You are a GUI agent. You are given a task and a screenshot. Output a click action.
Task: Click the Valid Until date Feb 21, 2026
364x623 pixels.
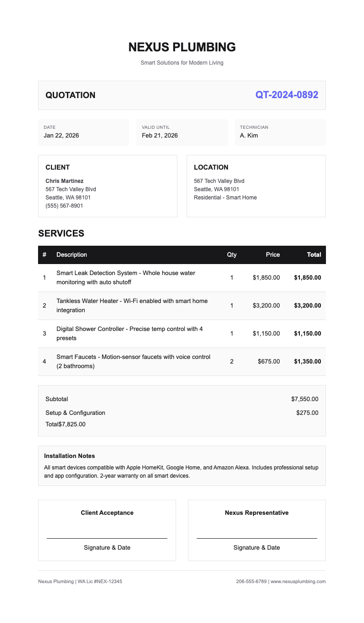tap(160, 135)
